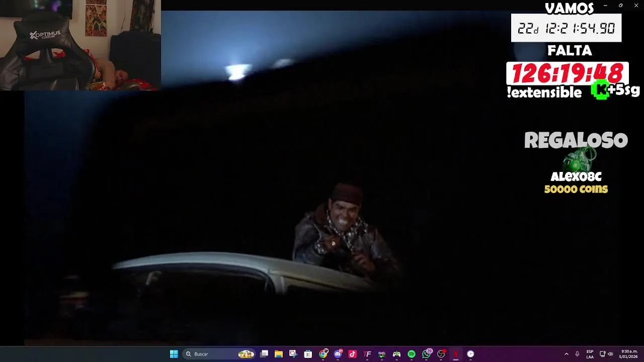Open the TikTok taskbar app
644x362 pixels.
point(352,354)
